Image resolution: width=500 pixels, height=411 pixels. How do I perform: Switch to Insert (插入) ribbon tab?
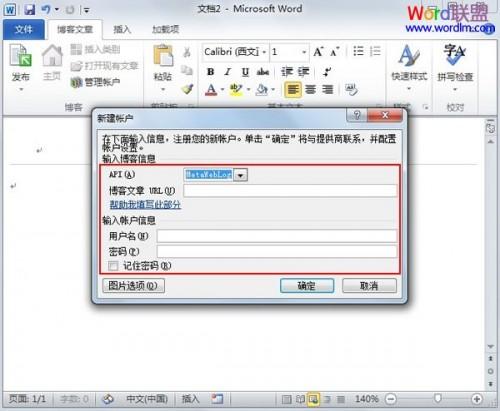click(122, 30)
